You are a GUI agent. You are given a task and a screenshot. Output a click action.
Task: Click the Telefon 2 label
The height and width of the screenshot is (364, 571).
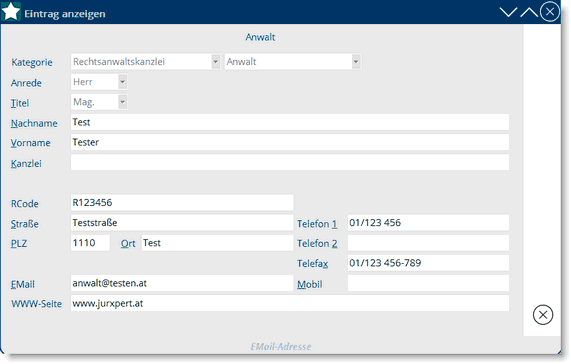[317, 244]
